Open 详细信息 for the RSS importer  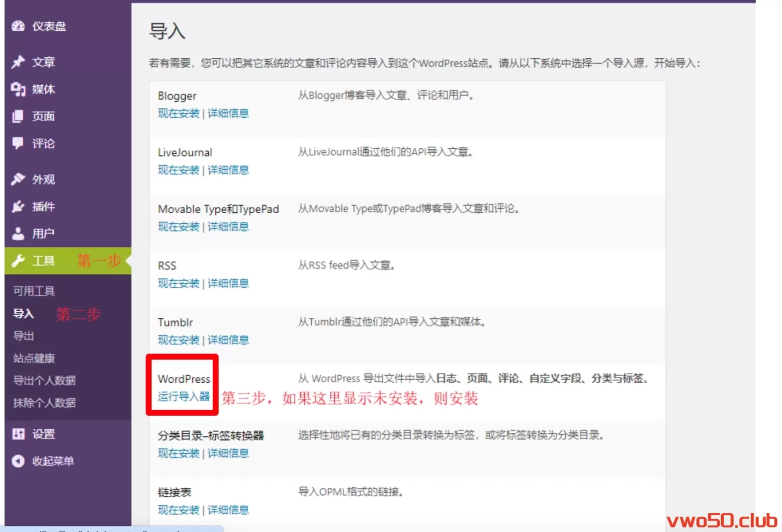[228, 284]
